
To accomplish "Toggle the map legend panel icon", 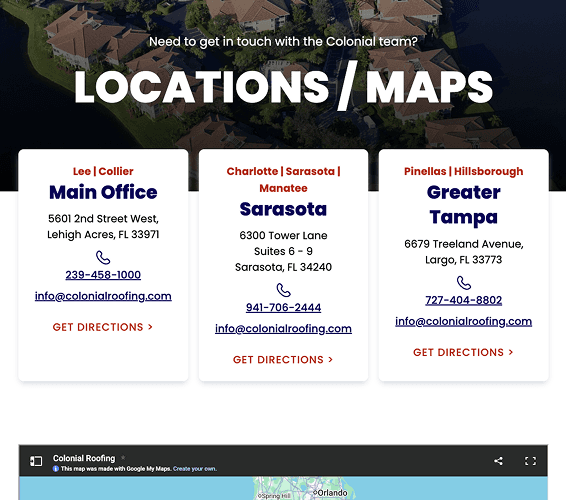I will click(36, 461).
